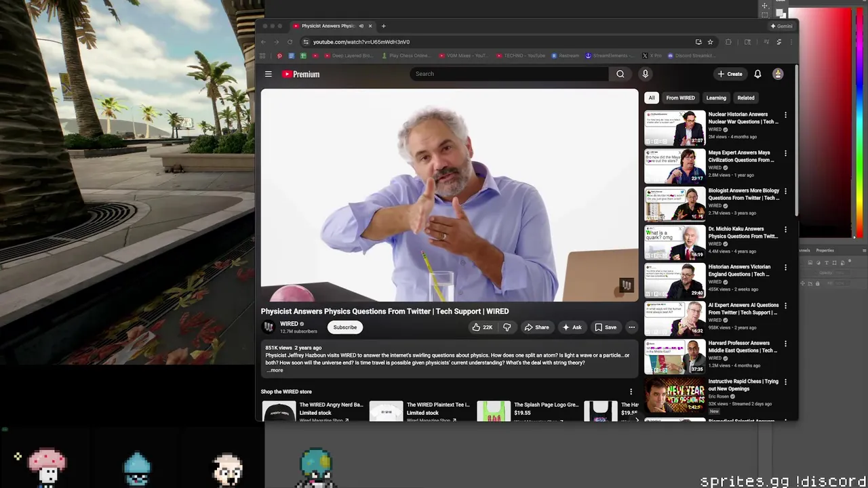Viewport: 868px width, 488px height.
Task: Select the From WIRED filter chip
Action: tap(680, 98)
